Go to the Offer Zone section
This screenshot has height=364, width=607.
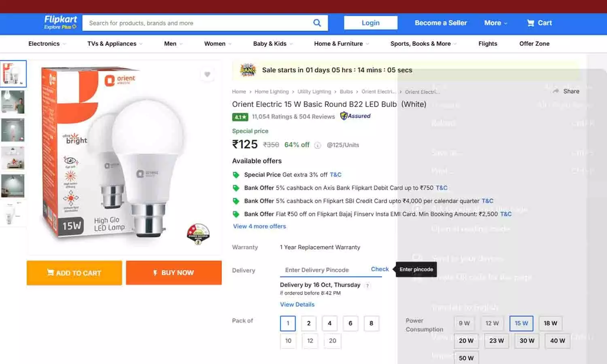[534, 43]
